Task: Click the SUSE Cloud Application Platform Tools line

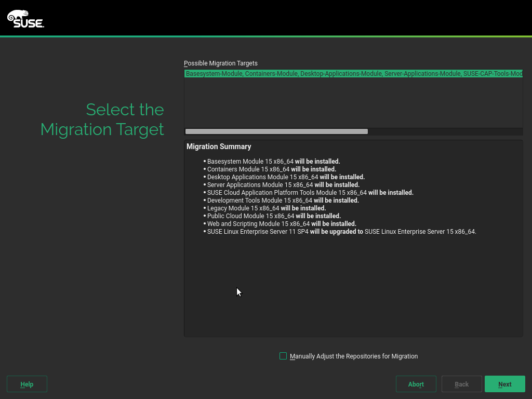Action: pyautogui.click(x=310, y=192)
